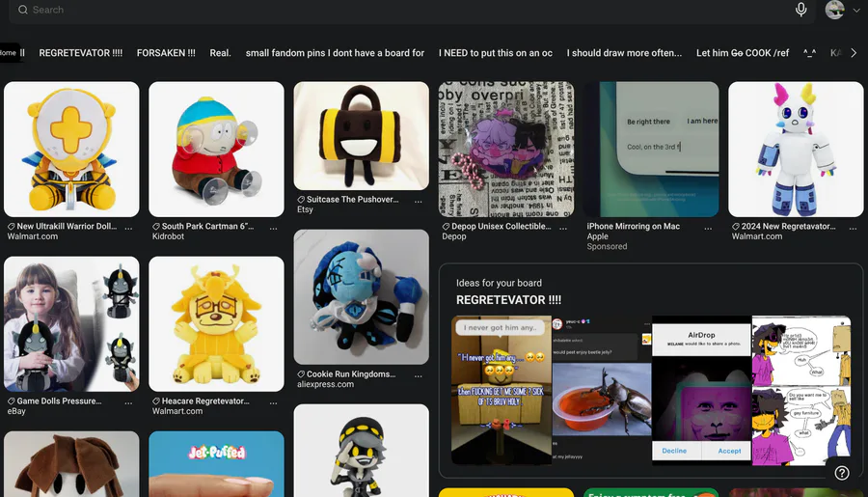Open Let him Go COOK /ref tab
The width and height of the screenshot is (868, 497).
pos(743,53)
